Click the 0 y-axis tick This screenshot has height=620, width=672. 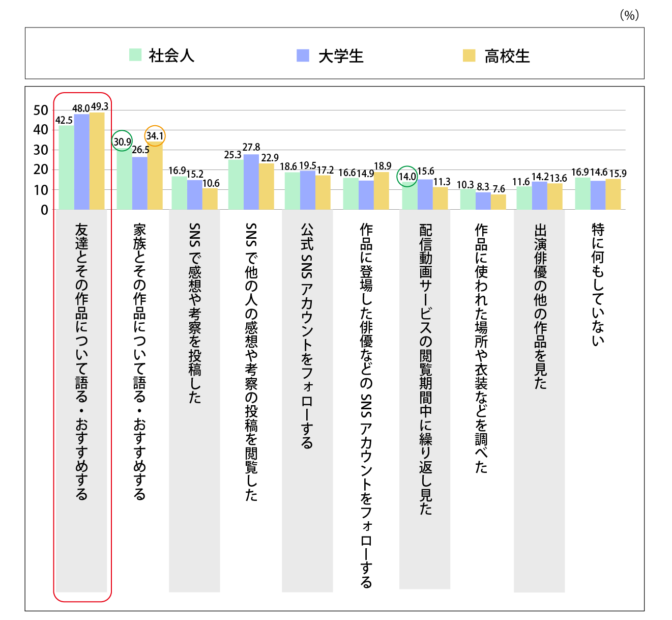pos(45,210)
